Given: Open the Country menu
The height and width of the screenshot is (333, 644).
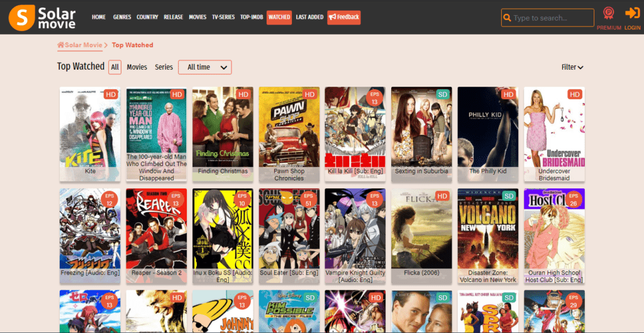Looking at the screenshot, I should [147, 17].
